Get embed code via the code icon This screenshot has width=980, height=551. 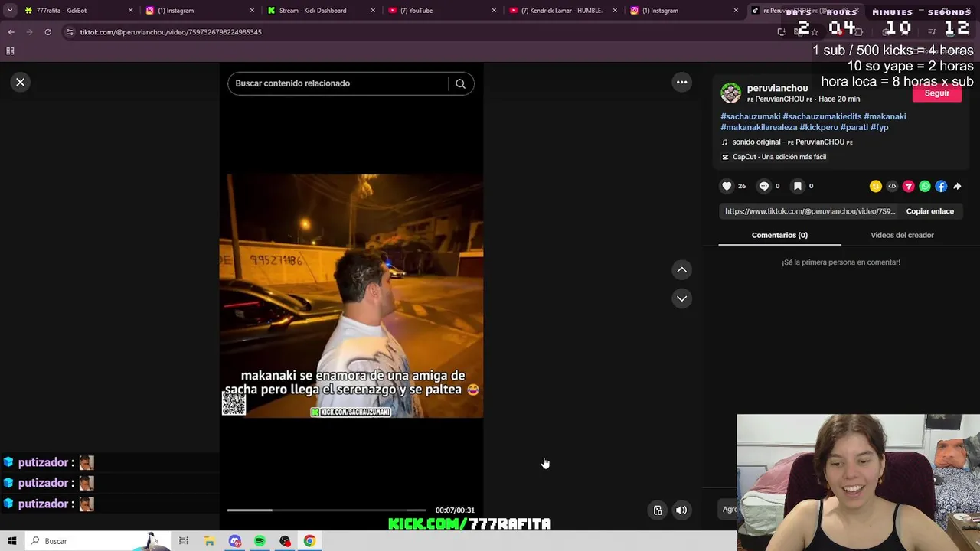coord(892,186)
